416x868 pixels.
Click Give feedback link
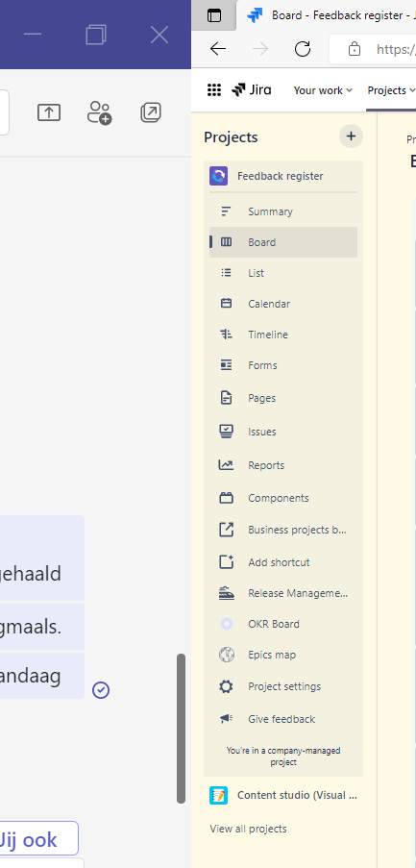pos(283,719)
